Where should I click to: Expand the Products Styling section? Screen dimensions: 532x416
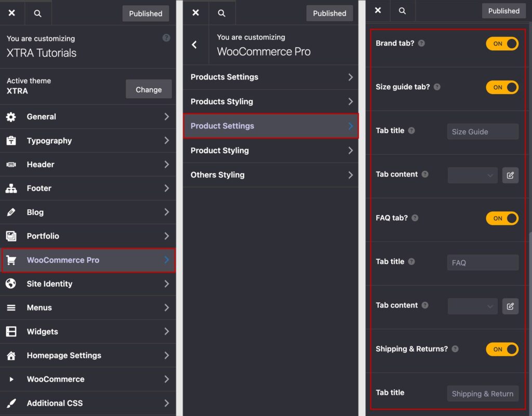pyautogui.click(x=271, y=101)
